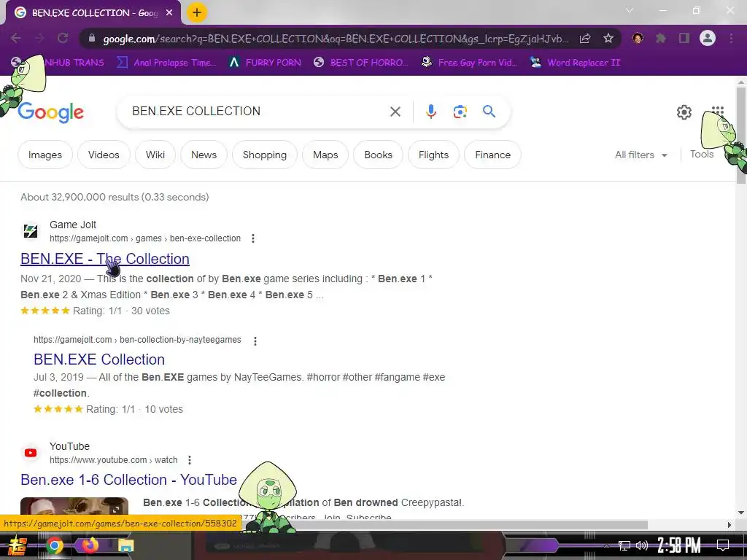Close the BEN.EXE COLLECTION browser tab

[169, 13]
